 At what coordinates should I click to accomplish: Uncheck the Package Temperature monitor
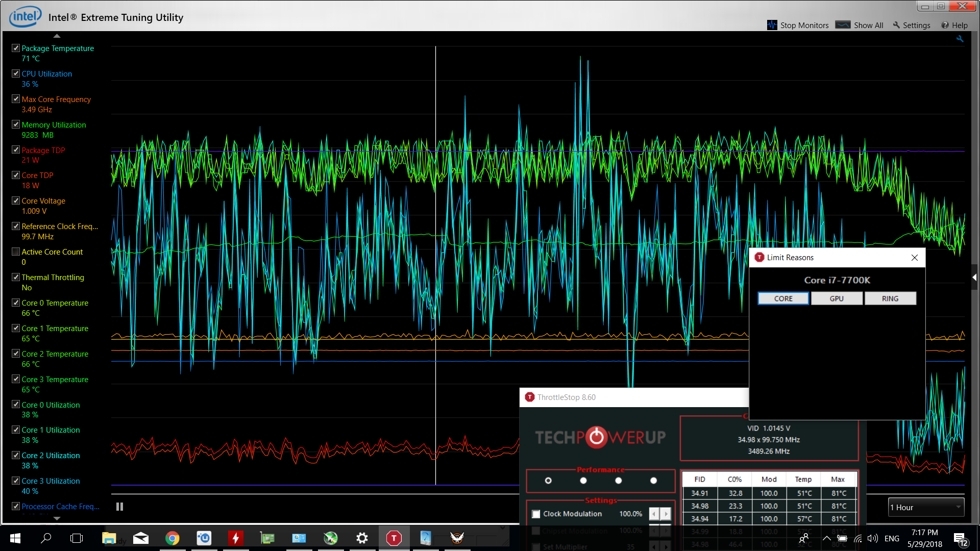[16, 48]
